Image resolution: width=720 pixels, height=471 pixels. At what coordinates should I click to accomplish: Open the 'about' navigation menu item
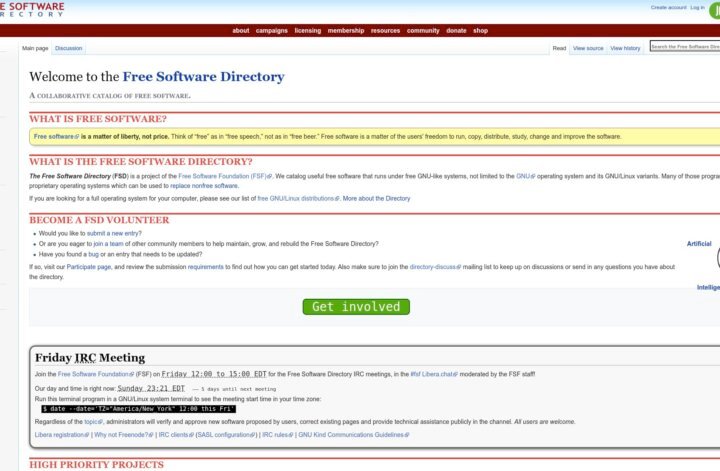(x=241, y=31)
